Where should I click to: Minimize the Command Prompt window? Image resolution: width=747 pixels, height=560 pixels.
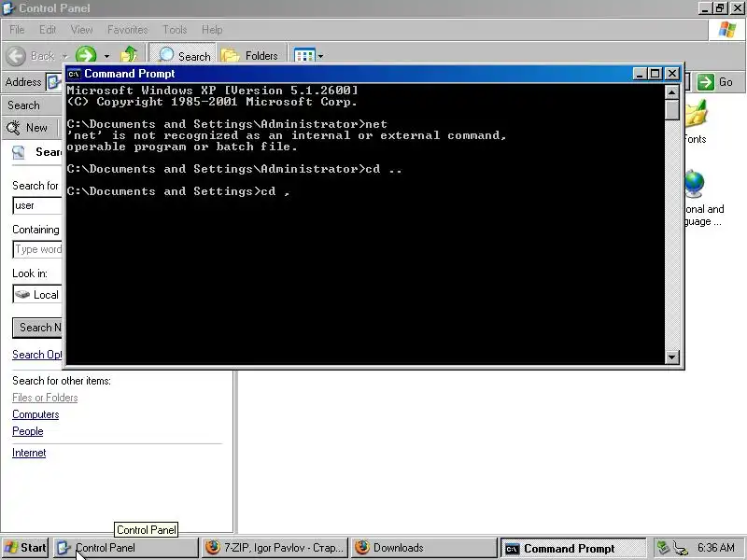640,74
